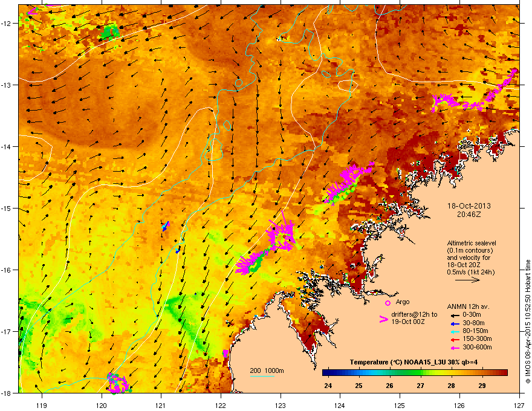Click the '(0.1m contours)' text

pyautogui.click(x=470, y=251)
